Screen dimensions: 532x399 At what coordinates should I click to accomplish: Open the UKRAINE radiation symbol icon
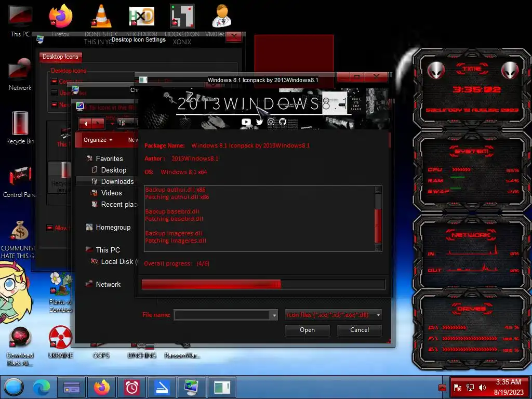coord(60,342)
